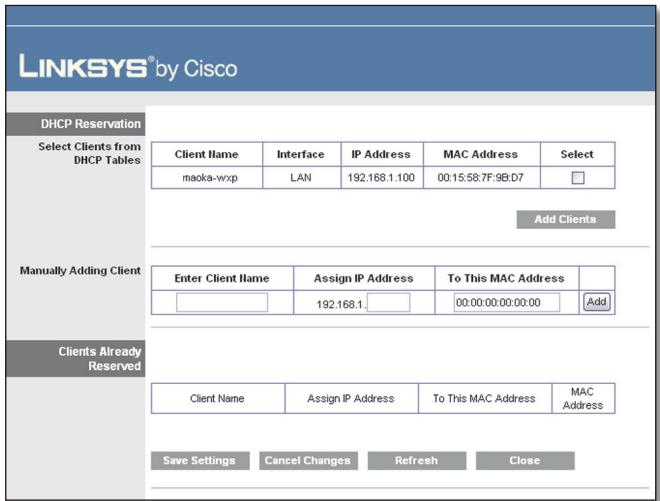This screenshot has height=501, width=660.
Task: Click the Enter Client Name column header
Action: (x=222, y=278)
